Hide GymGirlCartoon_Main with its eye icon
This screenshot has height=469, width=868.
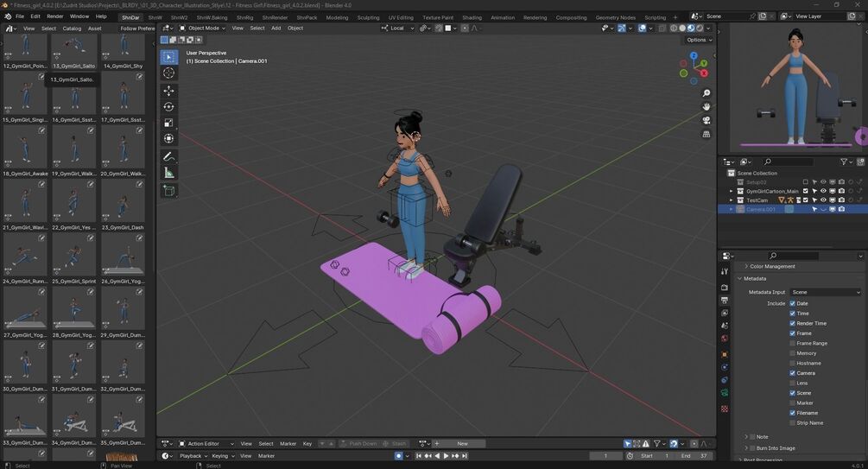(x=823, y=191)
